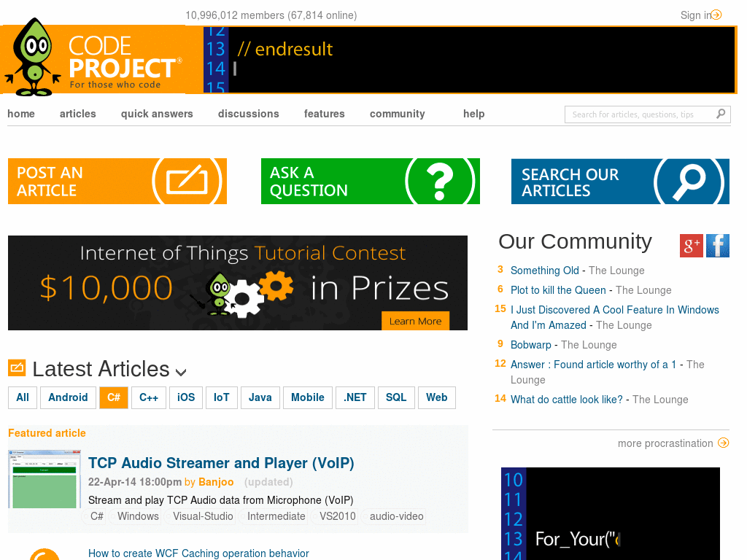Screen dimensions: 747x560
Task: Click the Post an Article button
Action: (x=117, y=182)
